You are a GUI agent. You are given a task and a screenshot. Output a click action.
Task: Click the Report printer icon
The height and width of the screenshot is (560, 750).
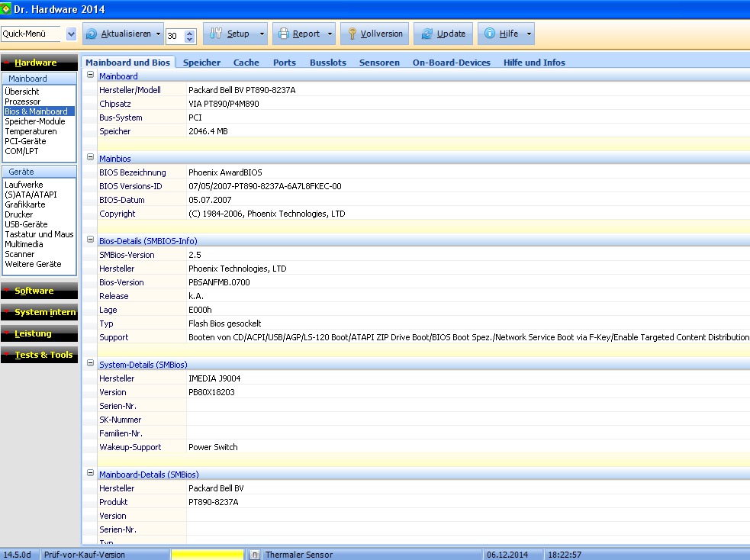(284, 34)
